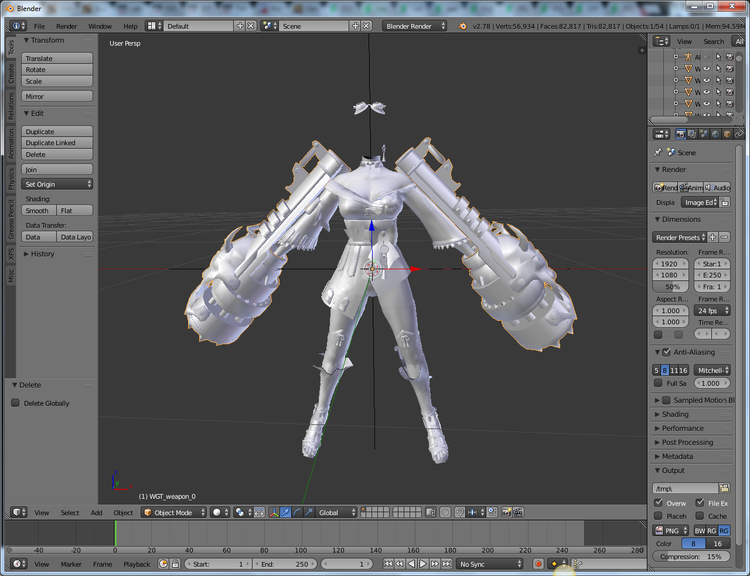Open 3D viewport editor type selector

(18, 512)
